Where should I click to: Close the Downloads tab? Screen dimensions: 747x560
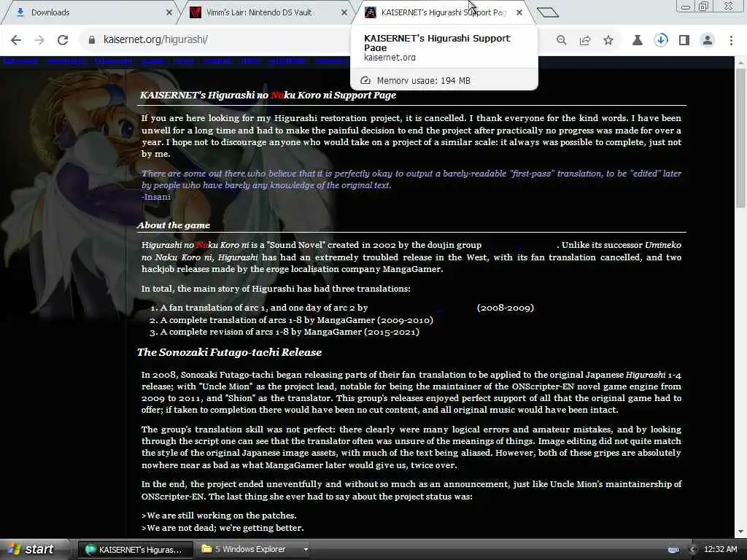169,12
